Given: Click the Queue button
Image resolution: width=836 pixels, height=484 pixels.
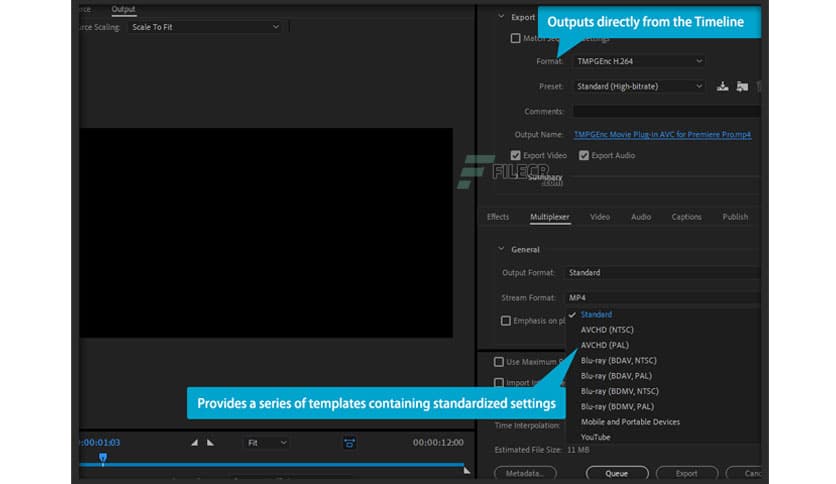Looking at the screenshot, I should click(617, 473).
